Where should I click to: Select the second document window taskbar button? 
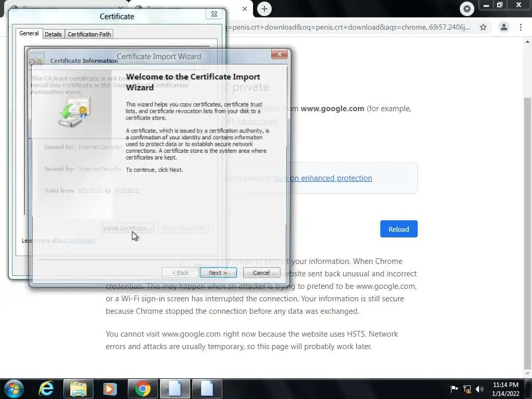point(207,389)
